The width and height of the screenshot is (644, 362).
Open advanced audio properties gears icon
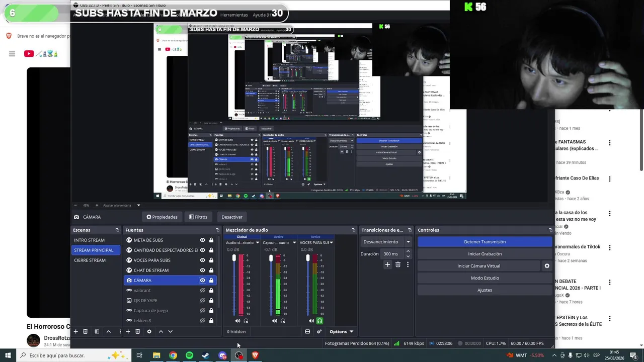319,331
